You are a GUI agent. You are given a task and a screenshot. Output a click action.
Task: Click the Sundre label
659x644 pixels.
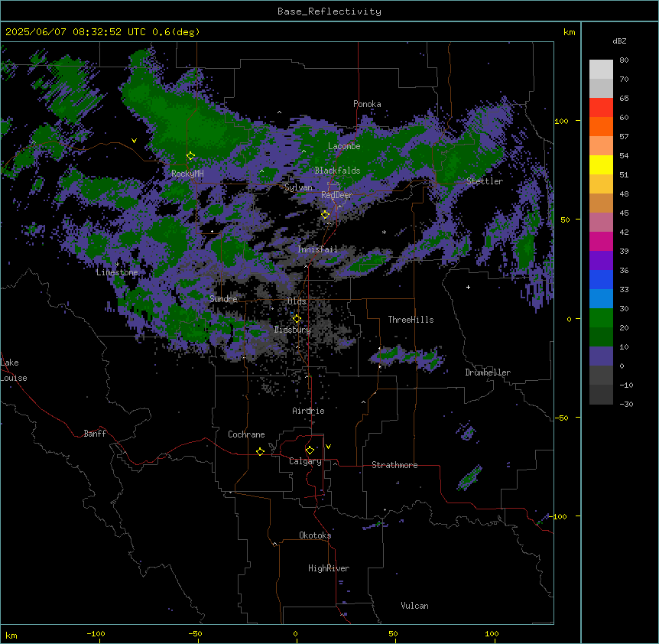click(x=223, y=299)
